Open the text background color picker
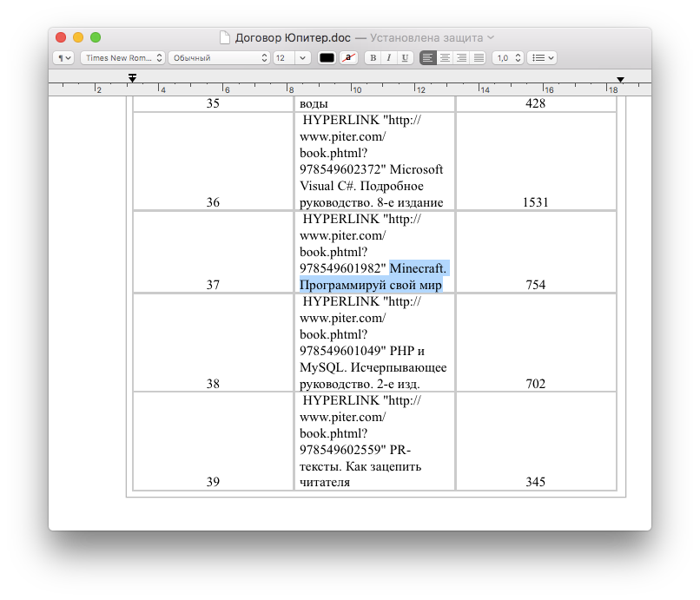Viewport: 700px width, 600px height. (348, 58)
